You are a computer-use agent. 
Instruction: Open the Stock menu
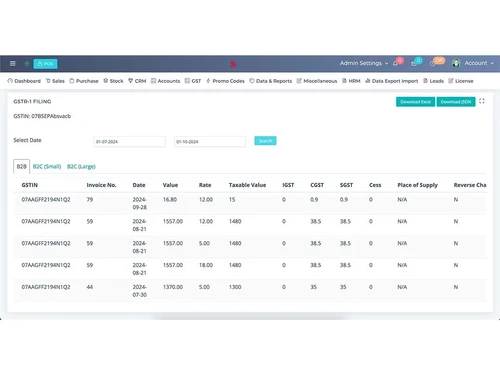point(113,81)
